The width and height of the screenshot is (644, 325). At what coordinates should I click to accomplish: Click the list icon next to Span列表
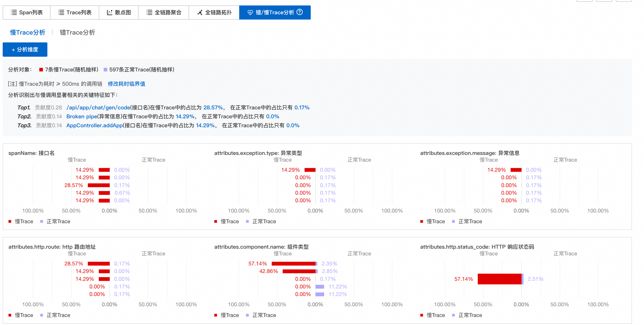point(14,12)
